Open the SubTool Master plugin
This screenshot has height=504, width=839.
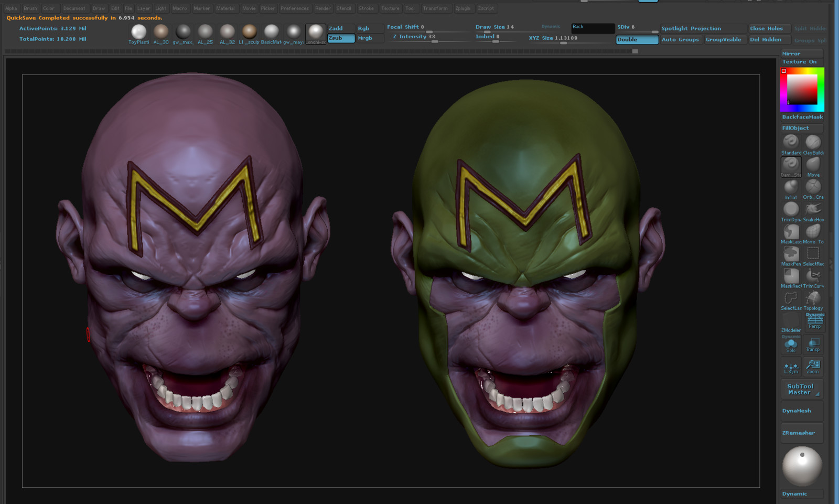coord(801,389)
